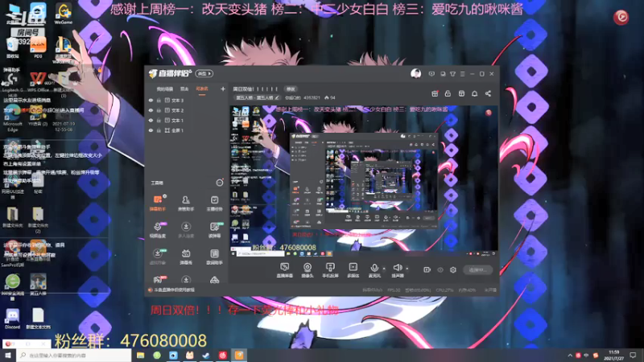Click the grey start-streaming button
The height and width of the screenshot is (362, 644).
478,270
